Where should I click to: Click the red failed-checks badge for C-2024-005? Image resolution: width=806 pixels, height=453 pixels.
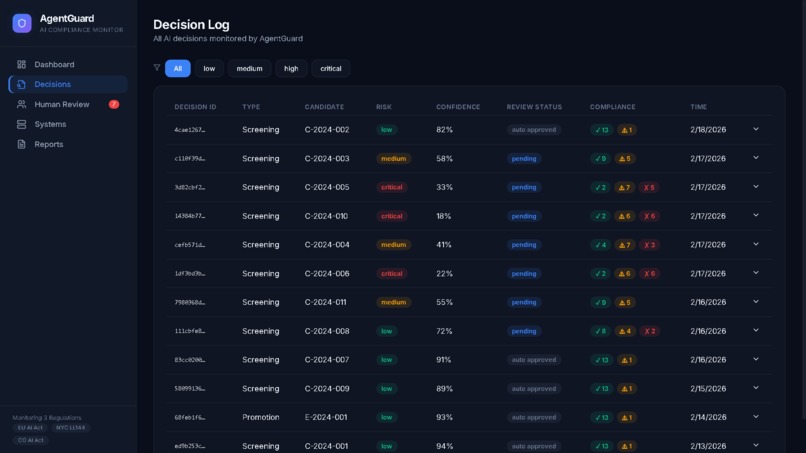tap(649, 188)
